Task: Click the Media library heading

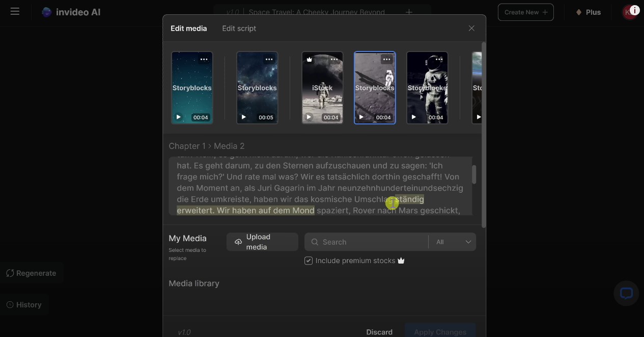Action: [x=194, y=283]
